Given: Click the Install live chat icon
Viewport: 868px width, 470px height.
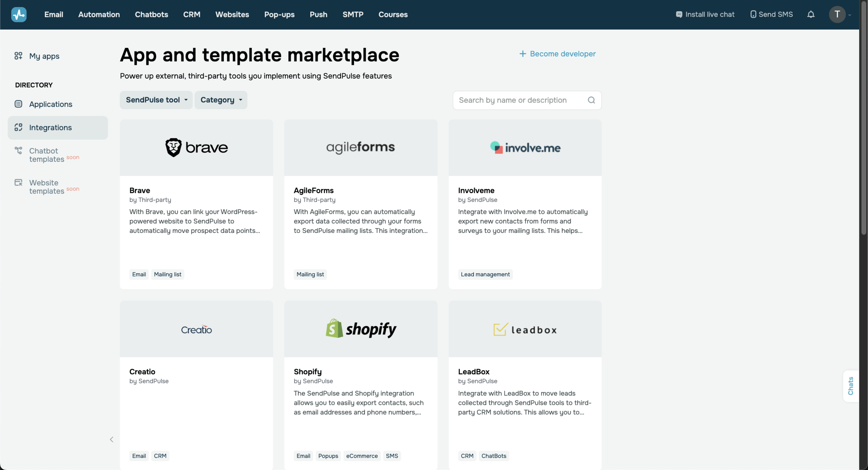Looking at the screenshot, I should 679,15.
